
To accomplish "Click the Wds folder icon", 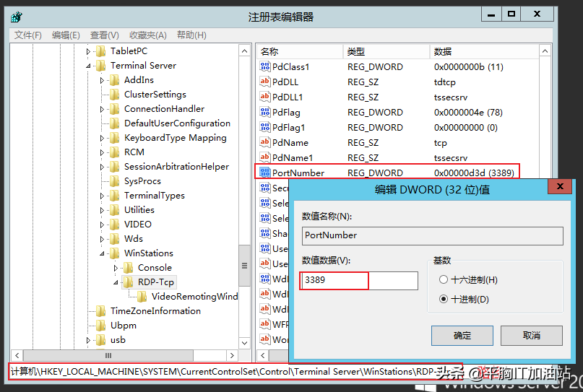I will [x=115, y=239].
